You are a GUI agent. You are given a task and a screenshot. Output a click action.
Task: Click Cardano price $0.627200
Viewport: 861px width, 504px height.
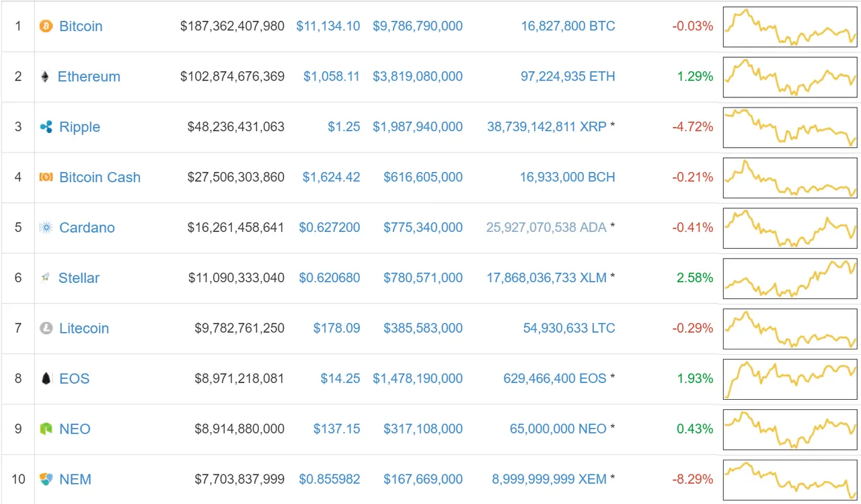330,228
